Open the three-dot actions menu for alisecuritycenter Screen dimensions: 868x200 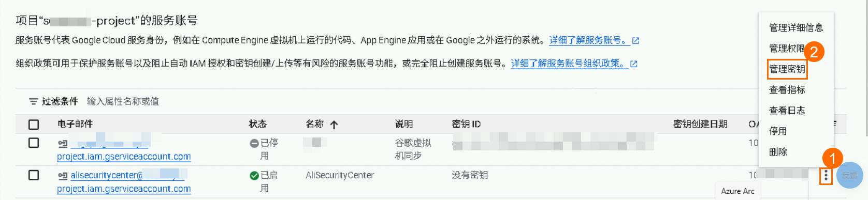[x=826, y=176]
